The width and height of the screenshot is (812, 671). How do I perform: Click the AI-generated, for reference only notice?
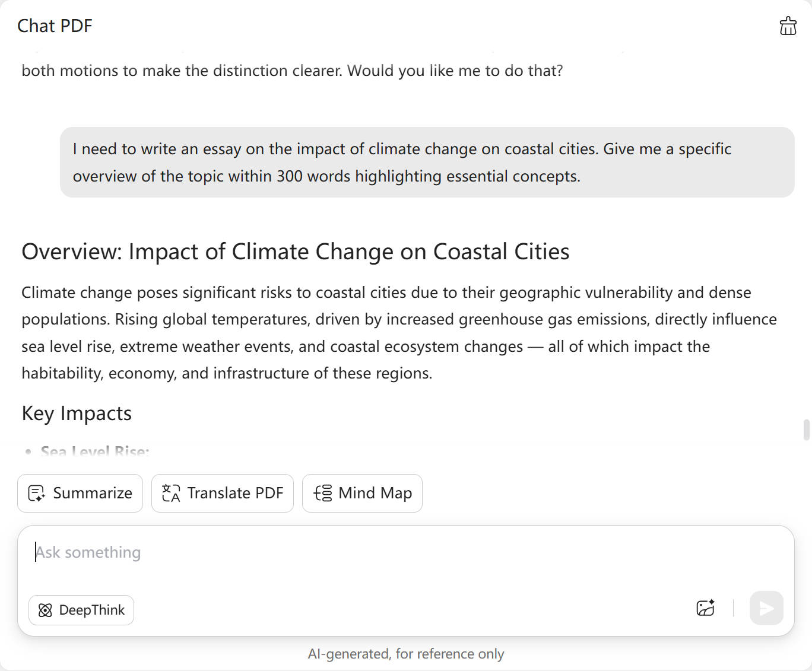(406, 654)
